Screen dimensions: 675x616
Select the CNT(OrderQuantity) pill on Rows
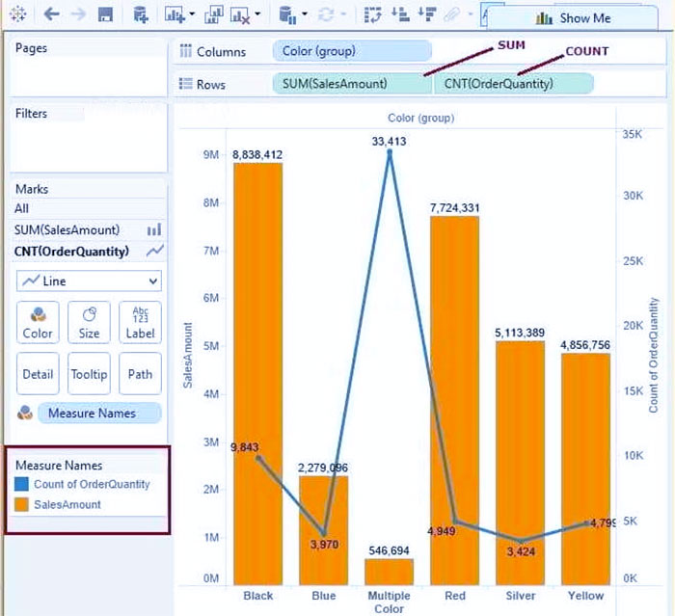[514, 84]
